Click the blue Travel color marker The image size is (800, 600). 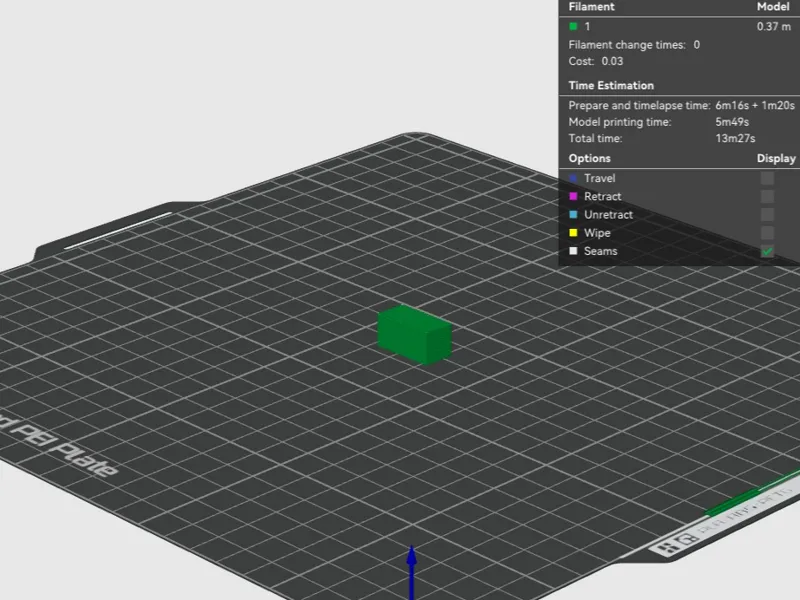[573, 178]
